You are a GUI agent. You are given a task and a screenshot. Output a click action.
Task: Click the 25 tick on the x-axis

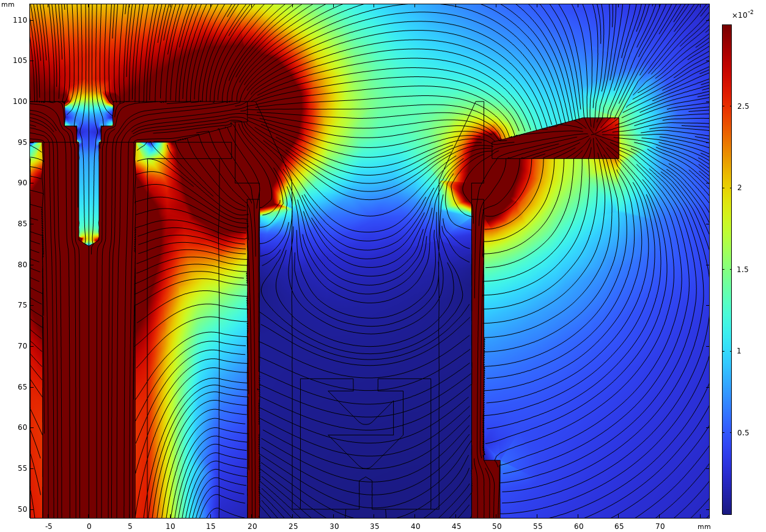click(x=293, y=526)
